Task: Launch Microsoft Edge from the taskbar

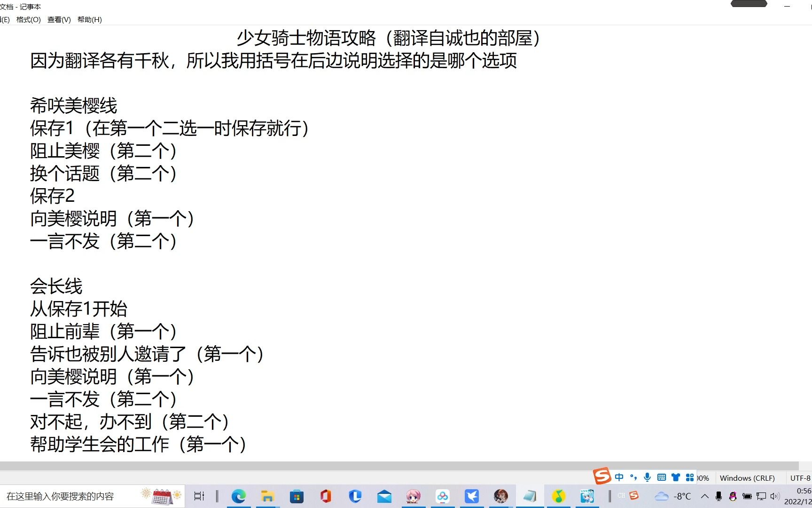Action: pos(239,496)
